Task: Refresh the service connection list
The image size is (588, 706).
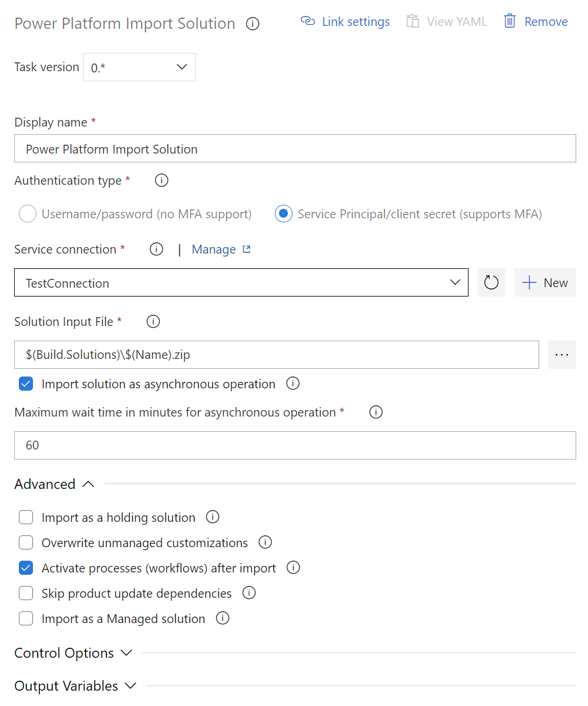Action: click(x=491, y=283)
